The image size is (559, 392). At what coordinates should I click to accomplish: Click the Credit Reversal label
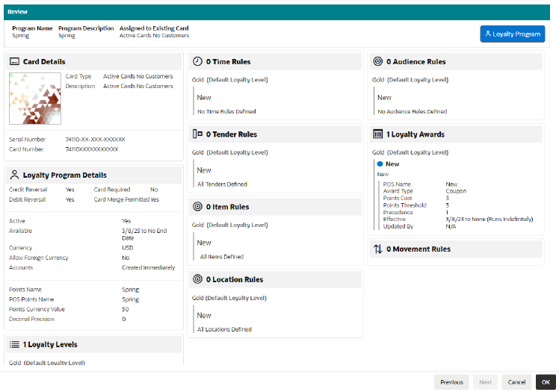tap(28, 190)
